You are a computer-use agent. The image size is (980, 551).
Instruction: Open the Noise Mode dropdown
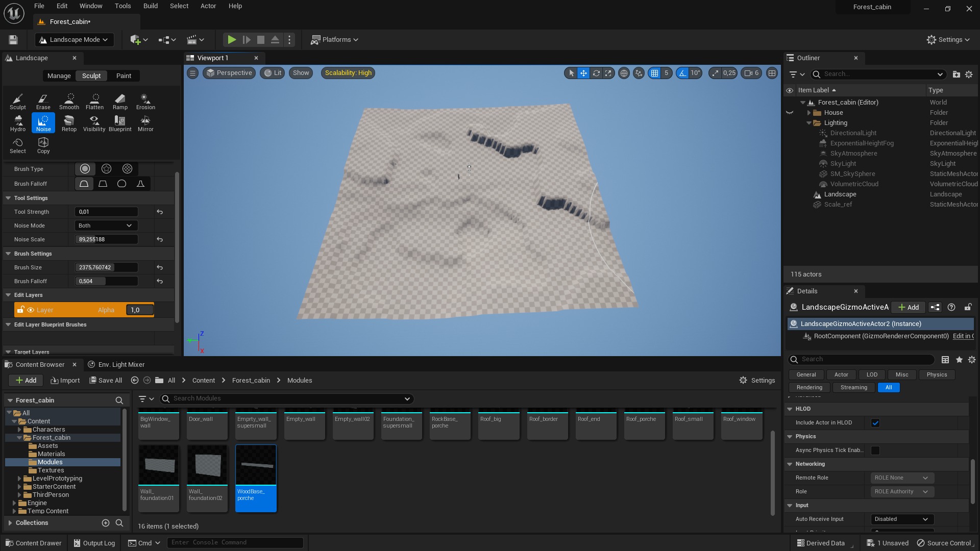[106, 226]
